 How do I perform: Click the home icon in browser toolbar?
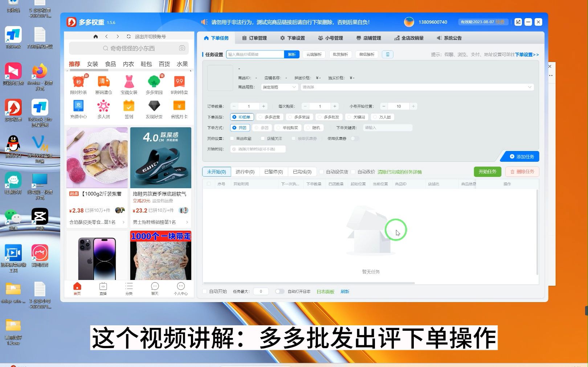tap(95, 37)
